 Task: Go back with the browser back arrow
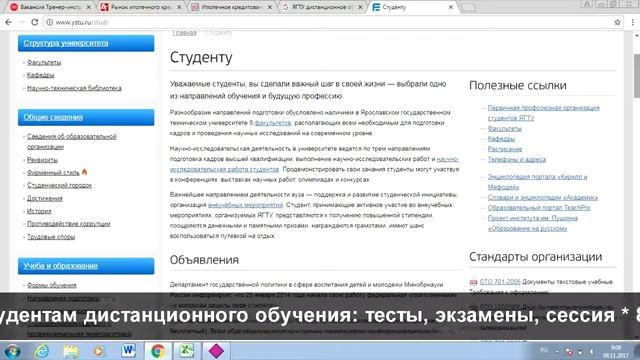coord(9,22)
